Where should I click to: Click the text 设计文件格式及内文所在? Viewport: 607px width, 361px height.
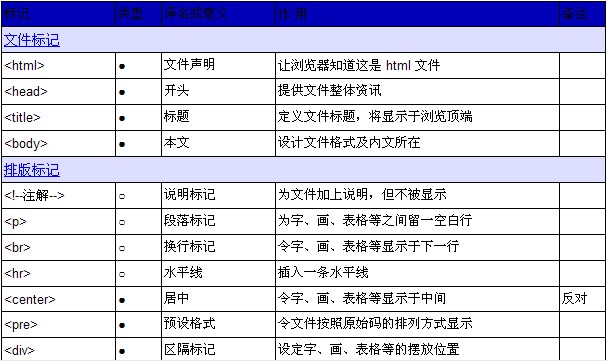coord(349,142)
